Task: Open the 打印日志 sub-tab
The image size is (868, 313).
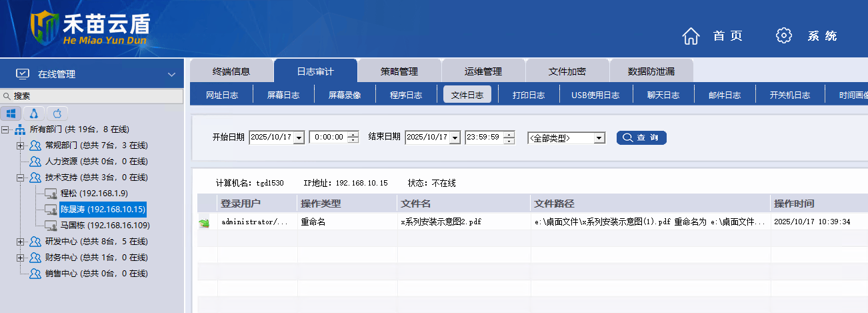Action: tap(529, 95)
